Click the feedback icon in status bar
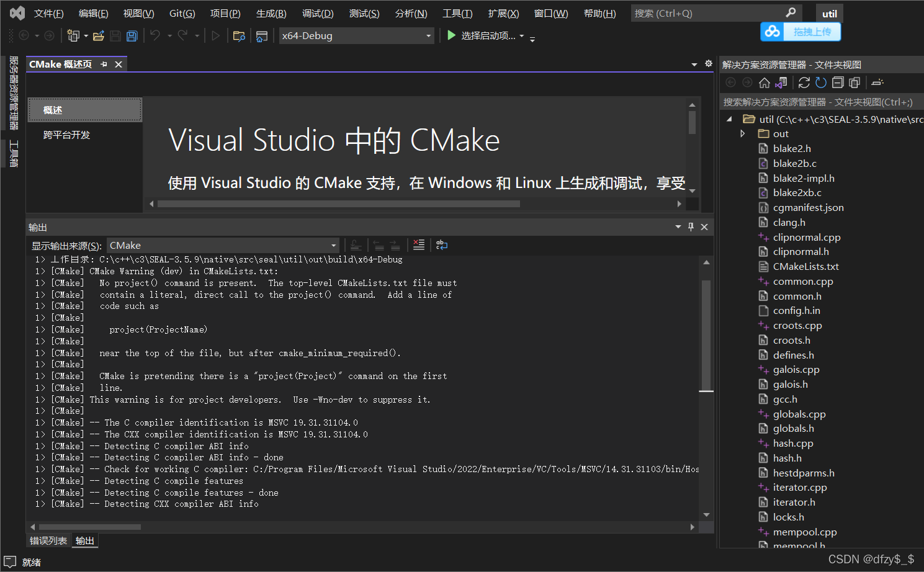 (x=10, y=562)
